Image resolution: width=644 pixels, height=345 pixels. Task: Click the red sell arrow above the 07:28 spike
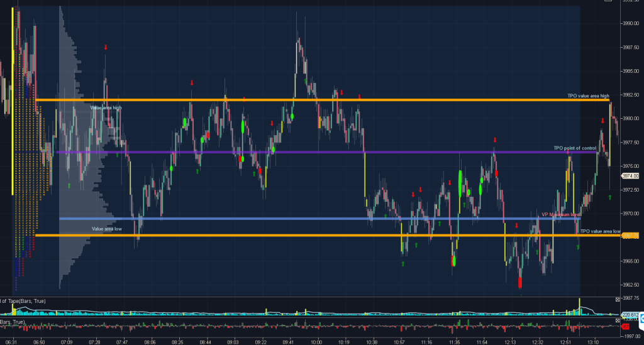click(x=106, y=47)
